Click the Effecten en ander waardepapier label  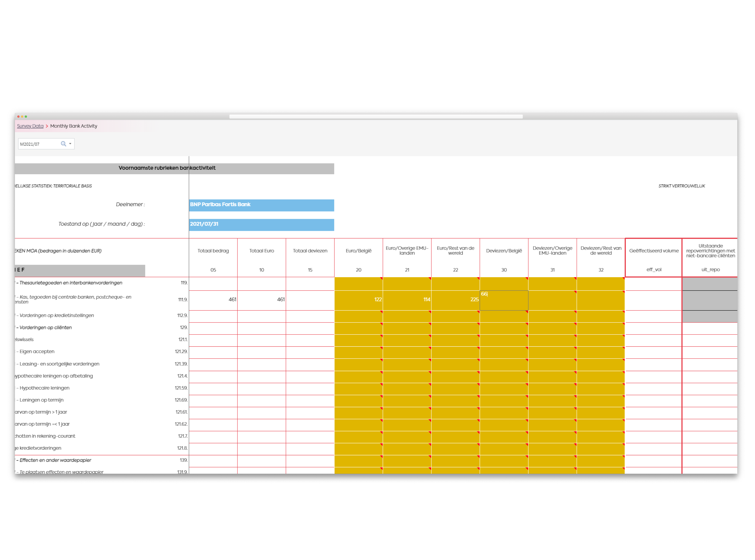(55, 460)
